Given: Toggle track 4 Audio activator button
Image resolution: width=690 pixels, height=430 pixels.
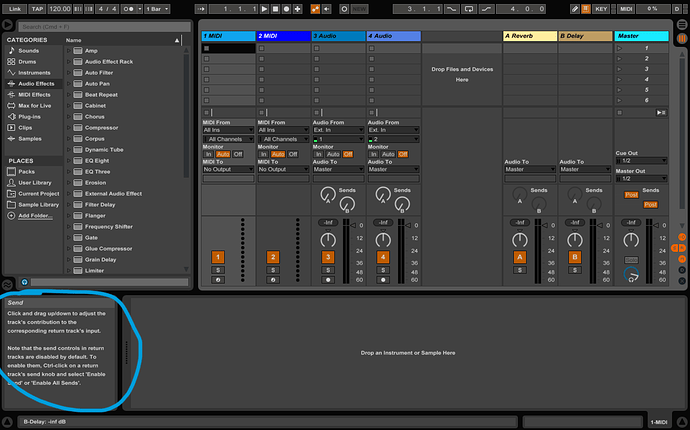Looking at the screenshot, I should 383,257.
